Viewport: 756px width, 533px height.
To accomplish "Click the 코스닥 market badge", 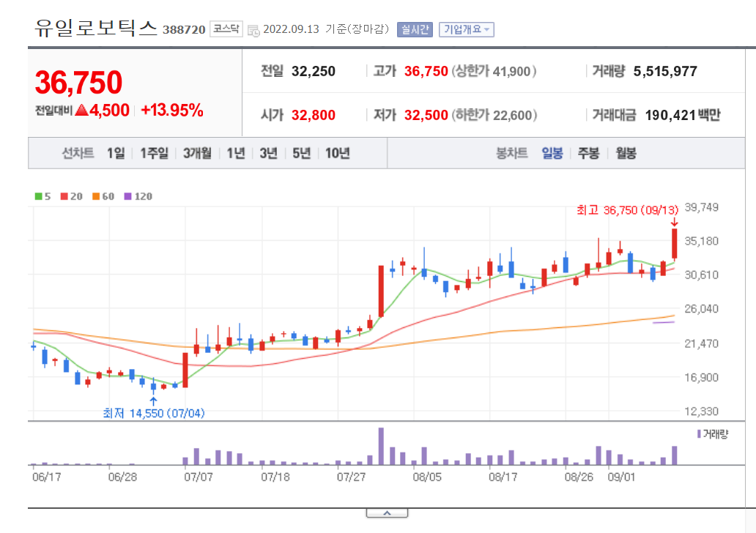I will (x=226, y=29).
